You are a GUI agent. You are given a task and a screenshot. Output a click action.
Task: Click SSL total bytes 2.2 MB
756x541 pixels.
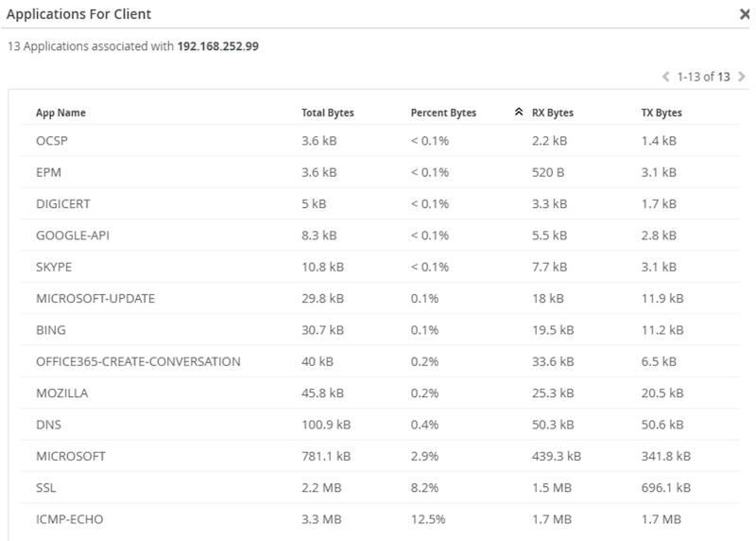click(321, 487)
